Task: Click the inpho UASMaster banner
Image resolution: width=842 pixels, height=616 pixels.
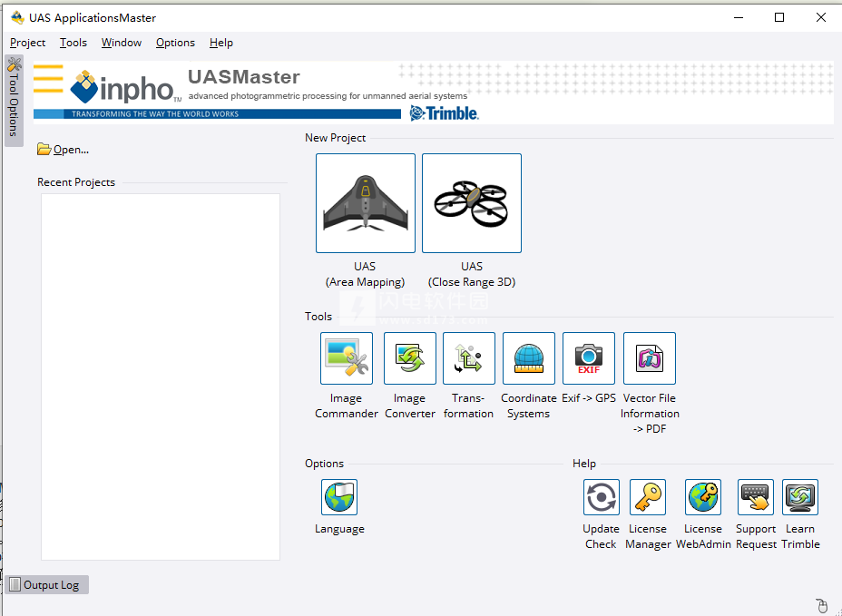Action: [433, 93]
